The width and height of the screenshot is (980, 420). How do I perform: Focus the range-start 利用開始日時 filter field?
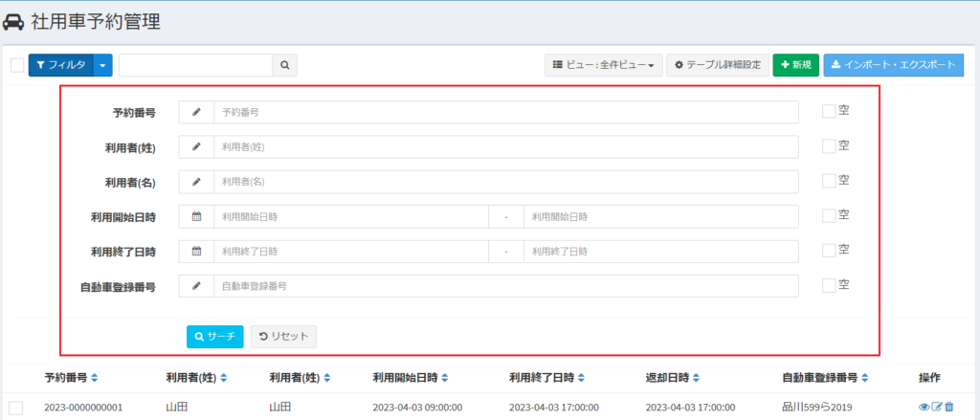tap(351, 217)
